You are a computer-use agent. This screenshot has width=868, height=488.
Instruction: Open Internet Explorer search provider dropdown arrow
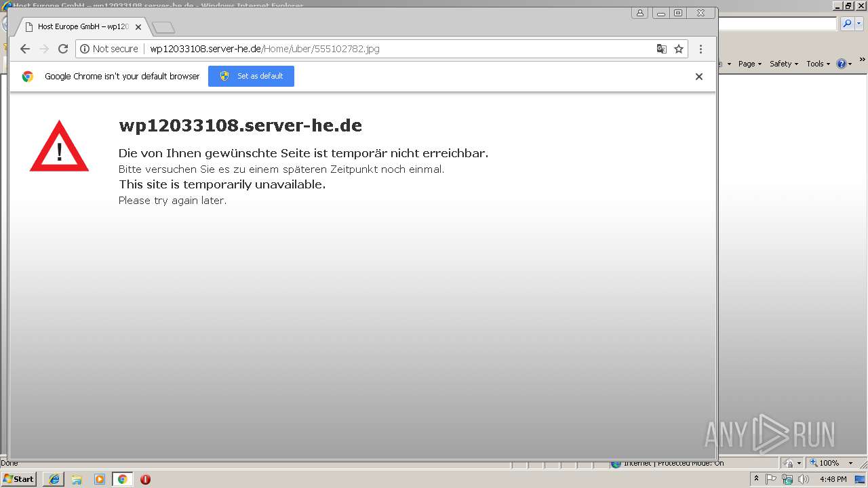(x=859, y=24)
